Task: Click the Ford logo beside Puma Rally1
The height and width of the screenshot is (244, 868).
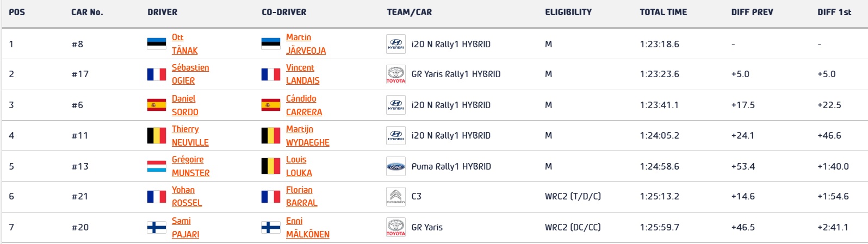Action: click(395, 166)
